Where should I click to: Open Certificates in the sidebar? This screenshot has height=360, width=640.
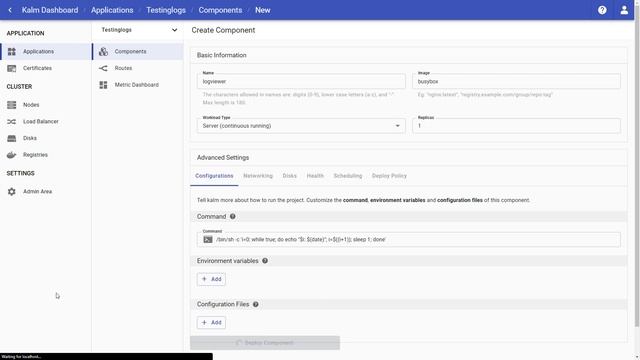(37, 68)
